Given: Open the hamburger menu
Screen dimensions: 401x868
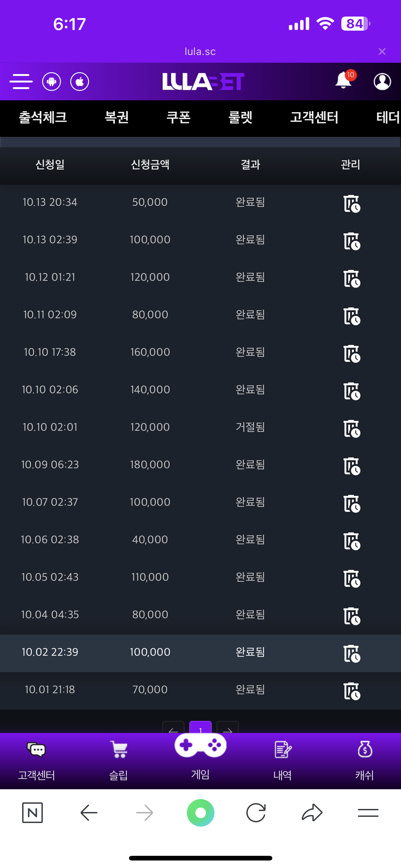Looking at the screenshot, I should [x=21, y=82].
